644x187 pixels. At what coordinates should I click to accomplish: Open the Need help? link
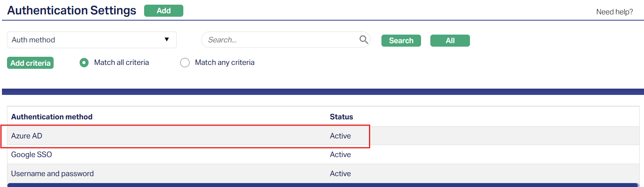(x=614, y=12)
